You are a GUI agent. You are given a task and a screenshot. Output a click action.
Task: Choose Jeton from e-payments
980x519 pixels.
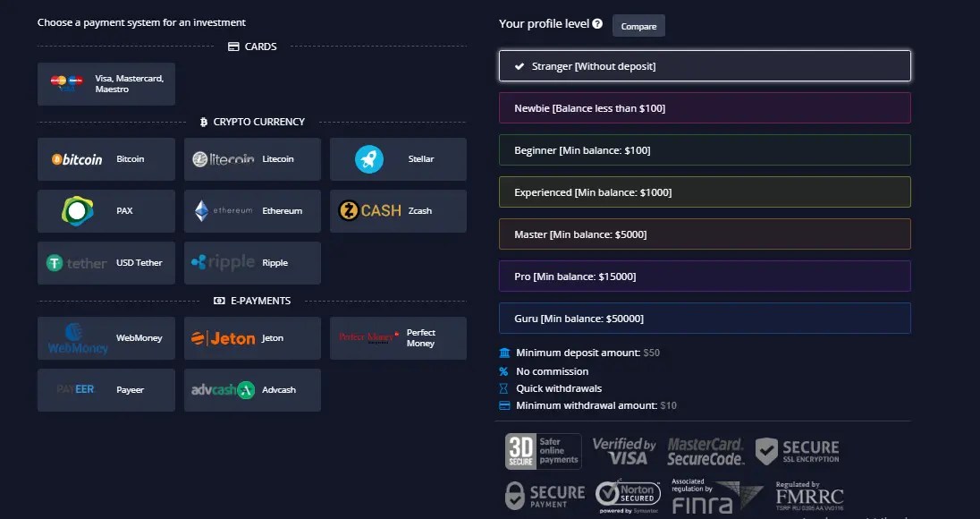pos(251,337)
